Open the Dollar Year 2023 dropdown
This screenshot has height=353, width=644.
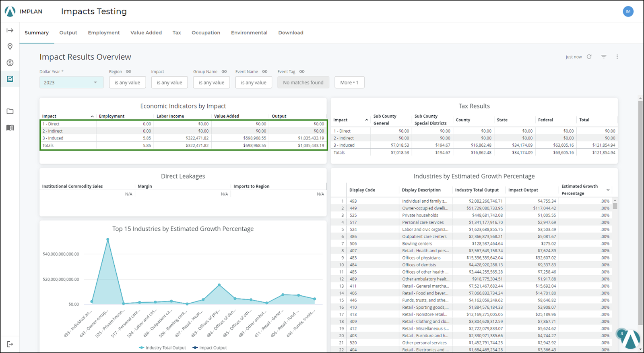coord(71,83)
